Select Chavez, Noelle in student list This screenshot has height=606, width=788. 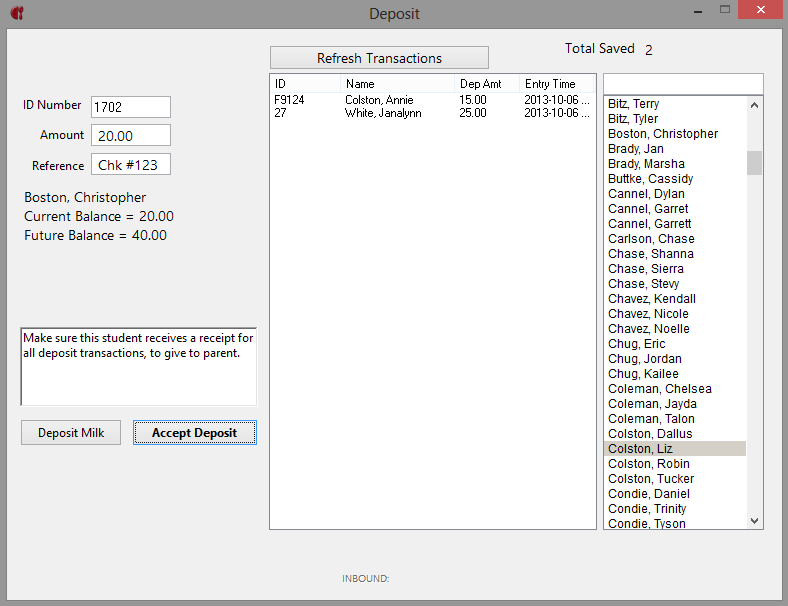(674, 329)
